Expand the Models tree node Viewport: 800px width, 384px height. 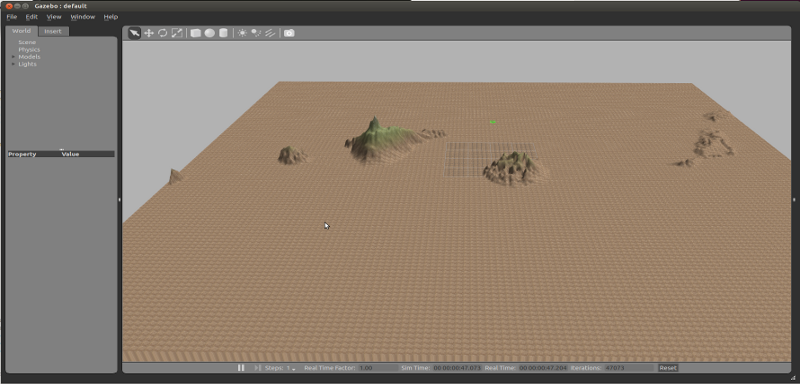(14, 57)
